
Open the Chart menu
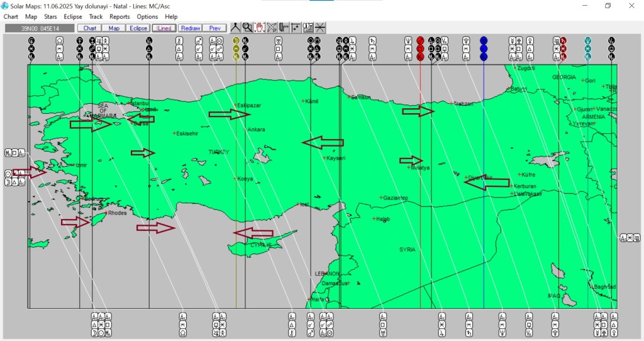11,16
